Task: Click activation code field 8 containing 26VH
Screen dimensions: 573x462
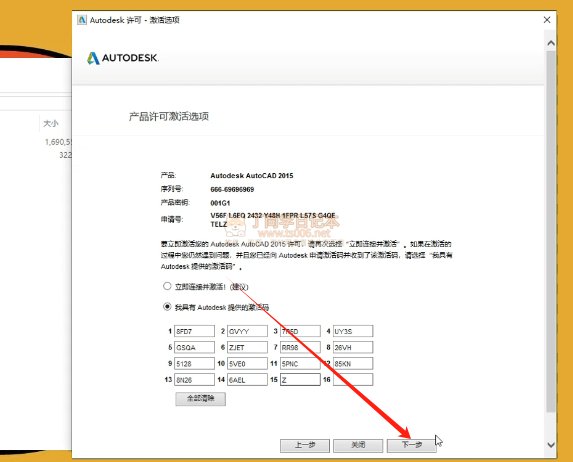Action: point(353,347)
